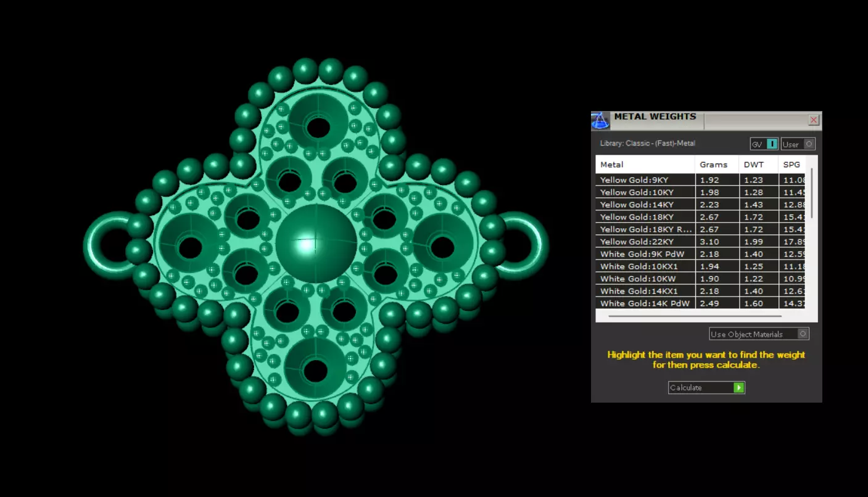This screenshot has height=497, width=868.
Task: Click the SPG column header
Action: point(792,165)
